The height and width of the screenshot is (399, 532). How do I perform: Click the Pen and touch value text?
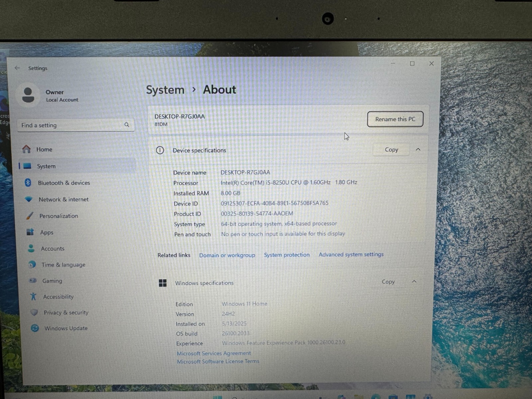pyautogui.click(x=283, y=234)
